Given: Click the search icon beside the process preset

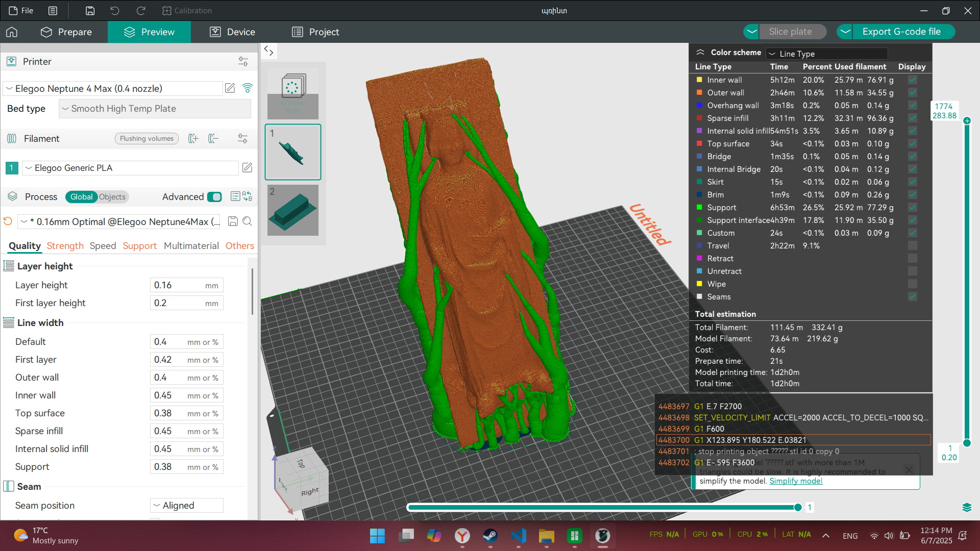Looking at the screenshot, I should [x=248, y=221].
